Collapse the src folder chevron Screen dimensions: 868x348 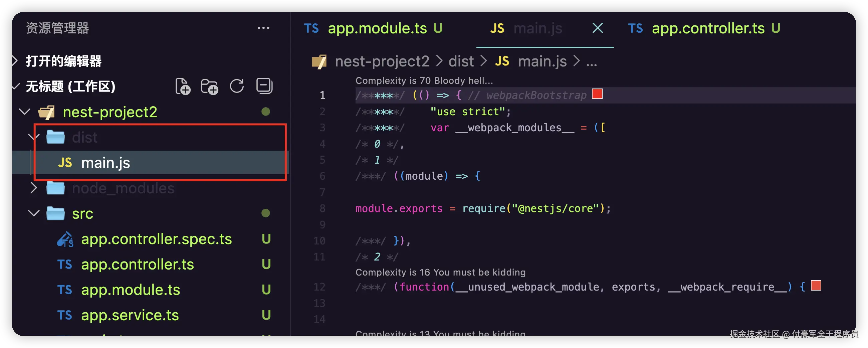[34, 213]
